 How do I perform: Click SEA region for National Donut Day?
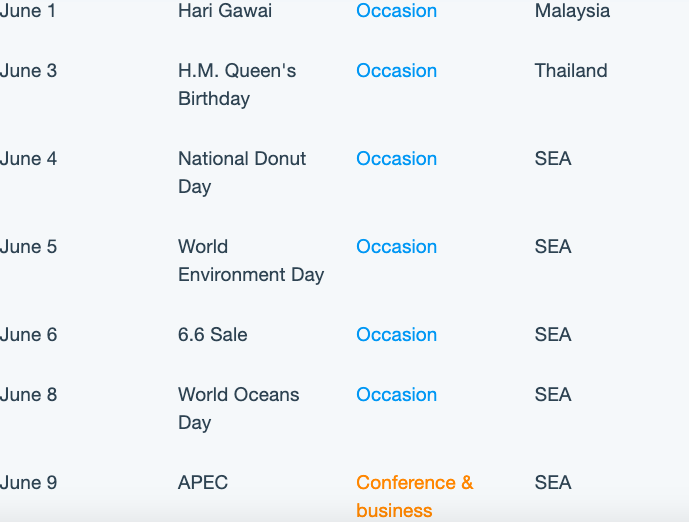pos(553,159)
